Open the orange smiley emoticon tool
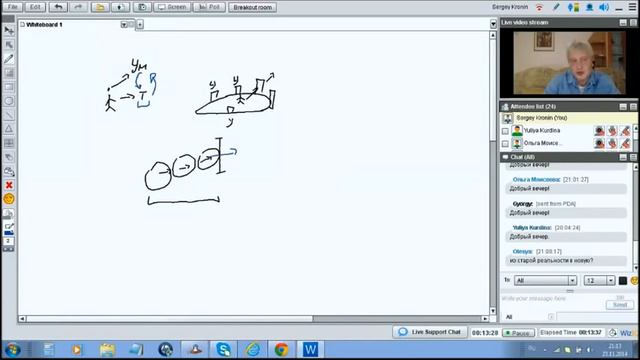 9,199
